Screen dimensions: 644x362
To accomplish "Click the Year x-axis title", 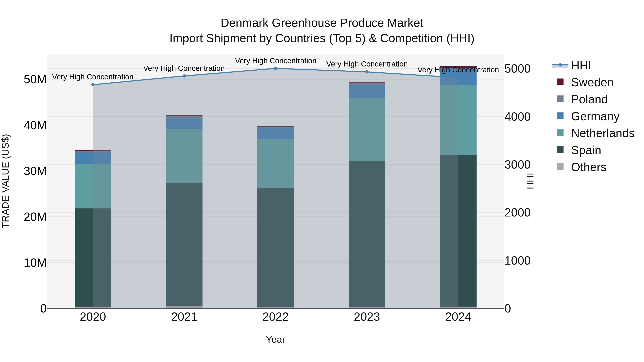I will 275,339.
